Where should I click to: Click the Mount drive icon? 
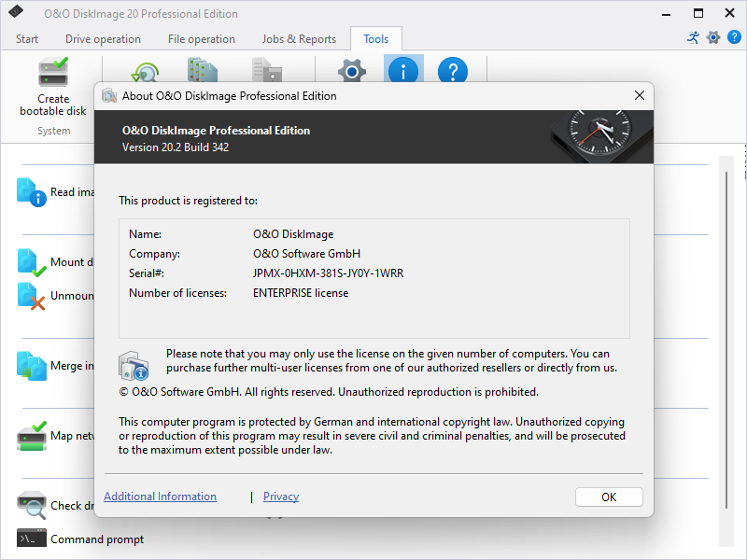click(32, 262)
